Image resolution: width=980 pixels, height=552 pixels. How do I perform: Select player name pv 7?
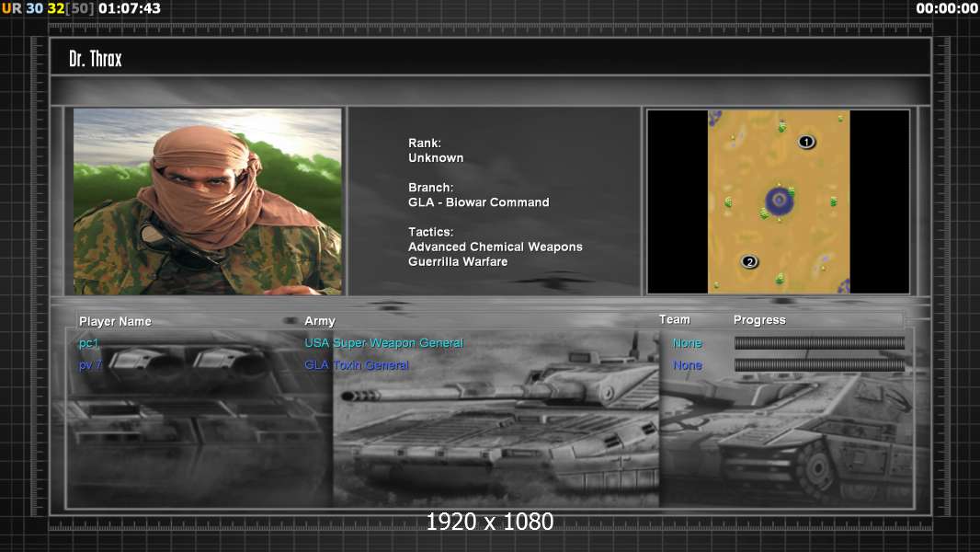pyautogui.click(x=91, y=365)
